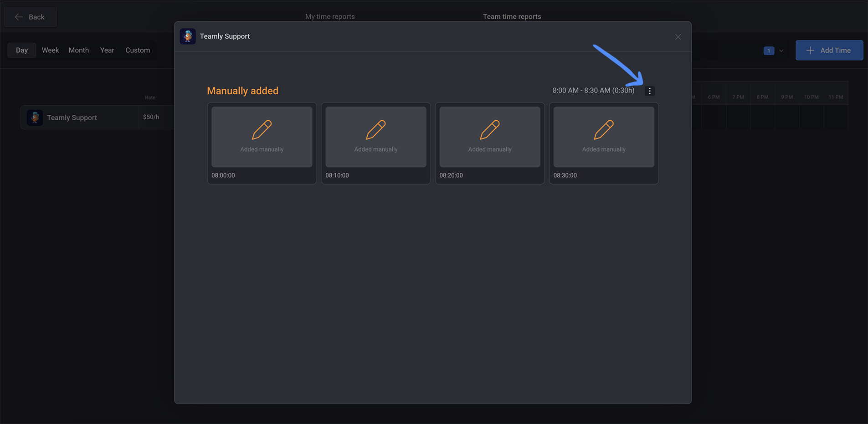Click the 08:10:00 timestamp label

click(x=337, y=175)
